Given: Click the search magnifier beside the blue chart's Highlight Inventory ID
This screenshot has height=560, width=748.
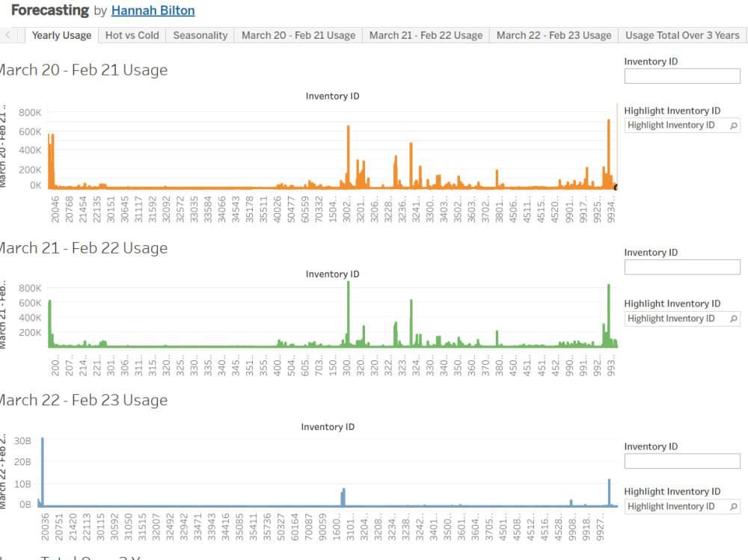Looking at the screenshot, I should (x=732, y=506).
